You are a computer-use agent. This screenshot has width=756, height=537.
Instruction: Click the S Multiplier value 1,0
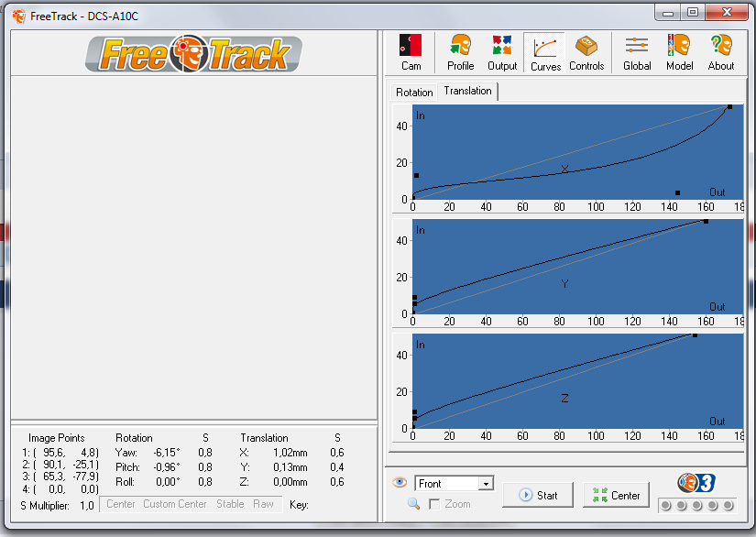[x=87, y=506]
